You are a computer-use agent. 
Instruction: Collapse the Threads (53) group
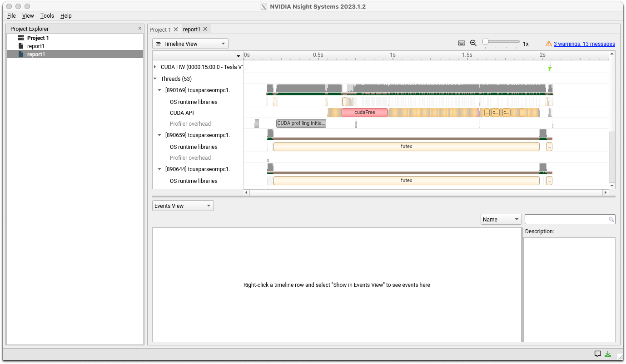(155, 79)
